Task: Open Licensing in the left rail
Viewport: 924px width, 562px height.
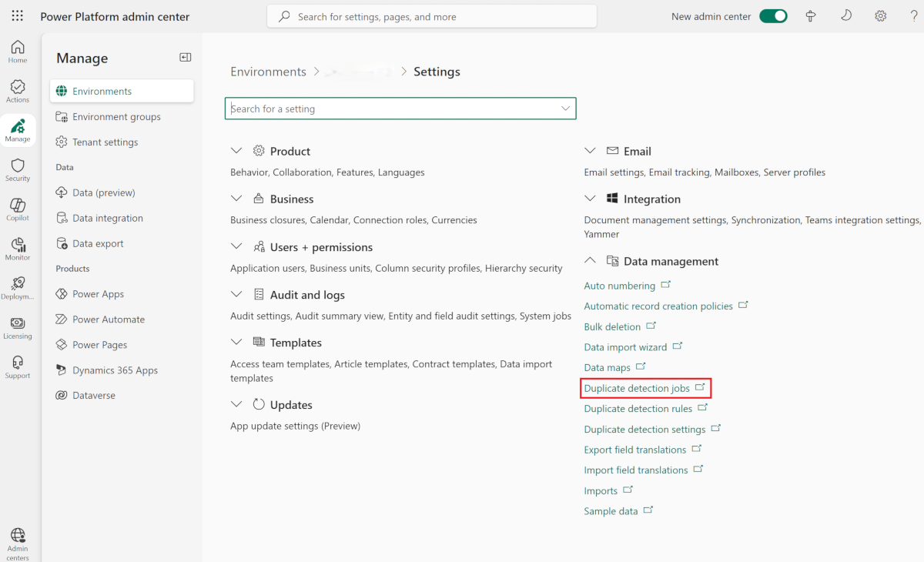Action: 18,328
